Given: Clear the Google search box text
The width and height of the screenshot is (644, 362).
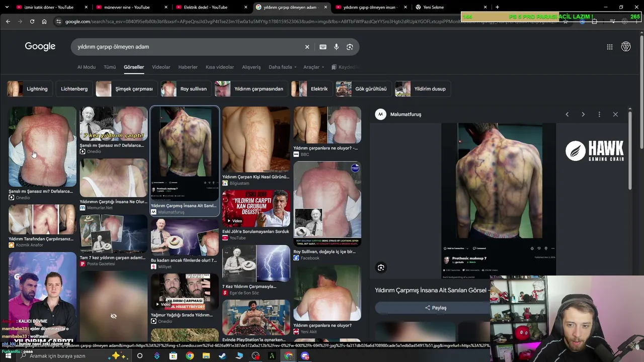Looking at the screenshot, I should coord(307,47).
